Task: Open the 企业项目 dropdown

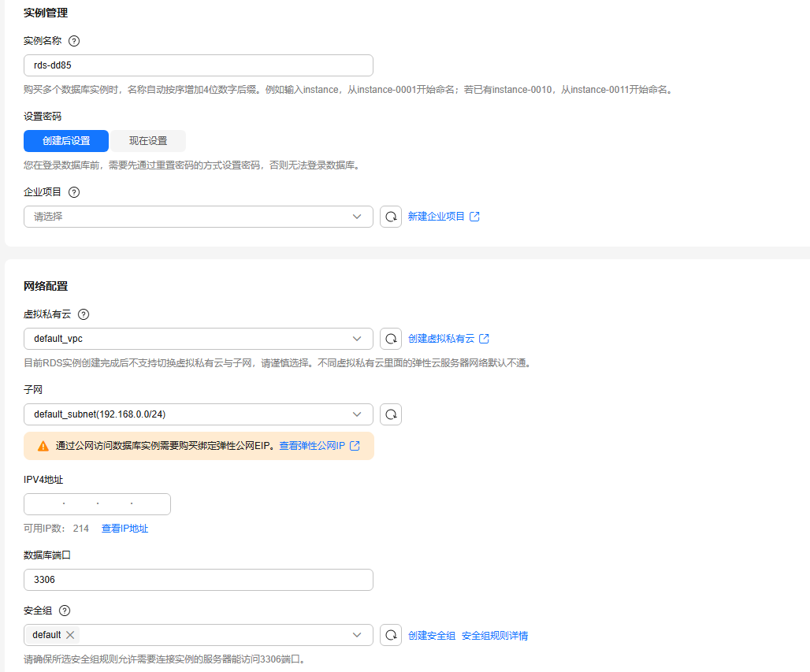Action: point(199,217)
